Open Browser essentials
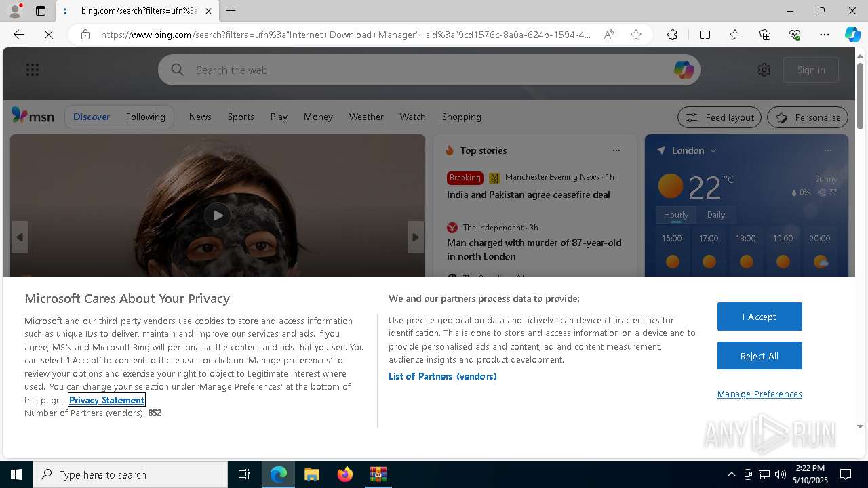 pyautogui.click(x=795, y=35)
